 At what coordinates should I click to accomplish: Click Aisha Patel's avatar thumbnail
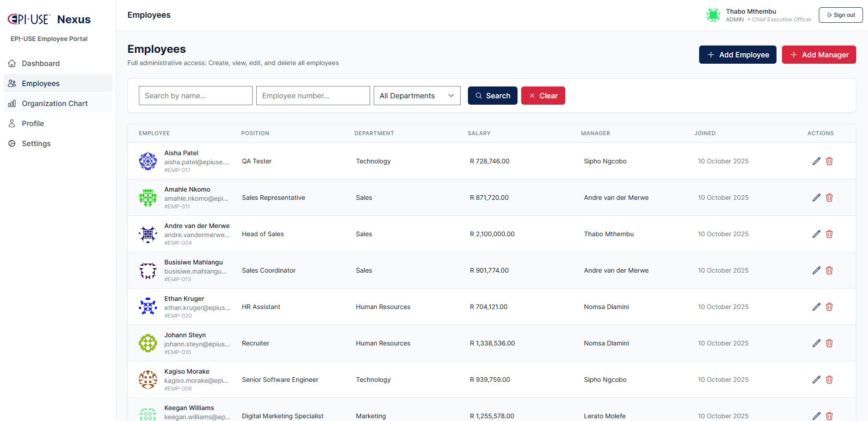coord(148,161)
